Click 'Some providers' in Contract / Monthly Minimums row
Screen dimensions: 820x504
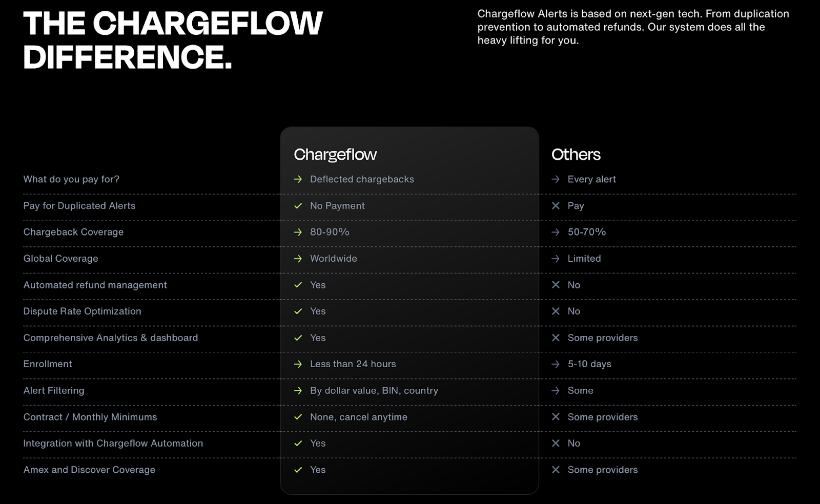pyautogui.click(x=603, y=417)
